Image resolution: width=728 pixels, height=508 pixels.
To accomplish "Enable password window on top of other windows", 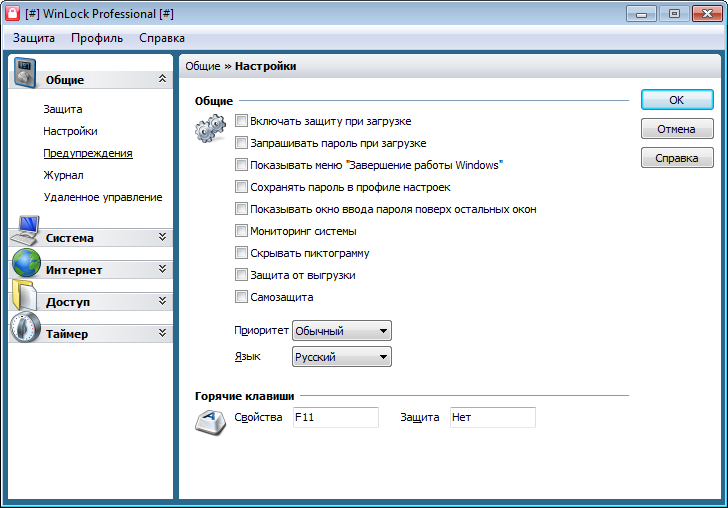I will point(241,208).
